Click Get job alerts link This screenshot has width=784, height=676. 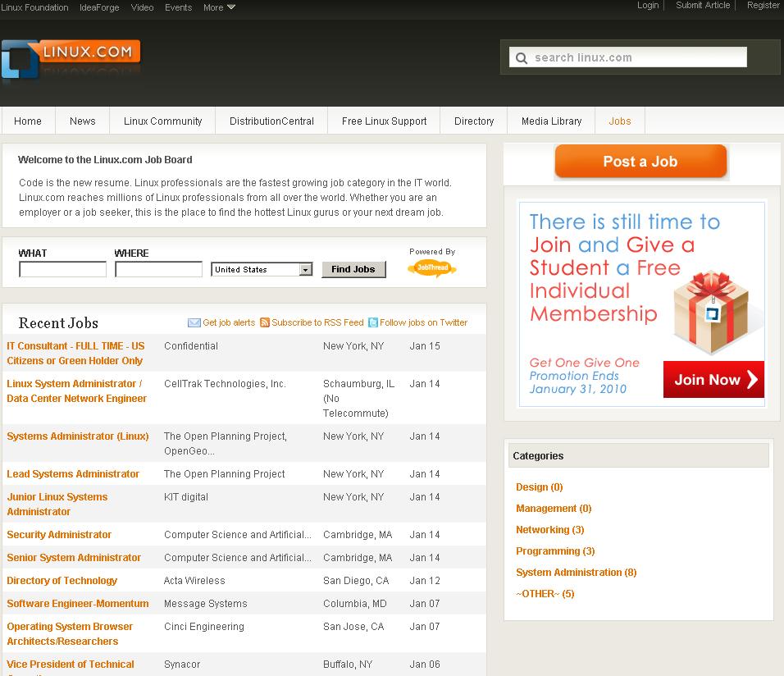coord(229,322)
